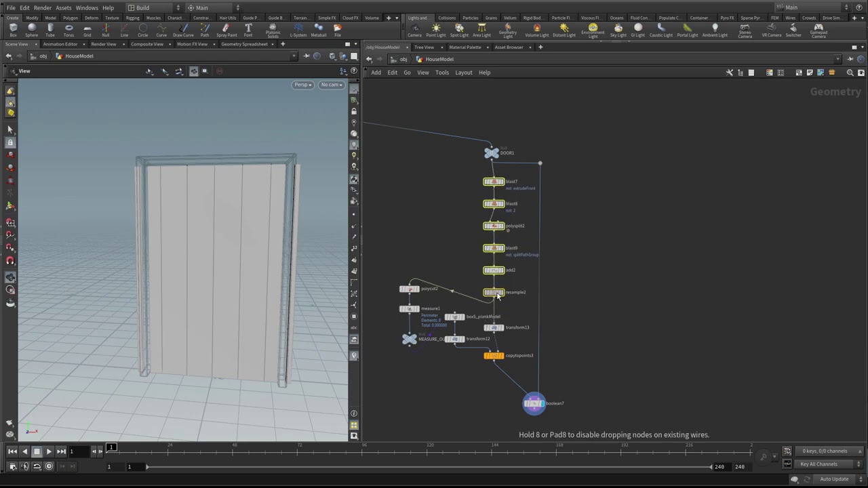Select the boolean7 node
Image resolution: width=868 pixels, height=488 pixels.
point(534,404)
